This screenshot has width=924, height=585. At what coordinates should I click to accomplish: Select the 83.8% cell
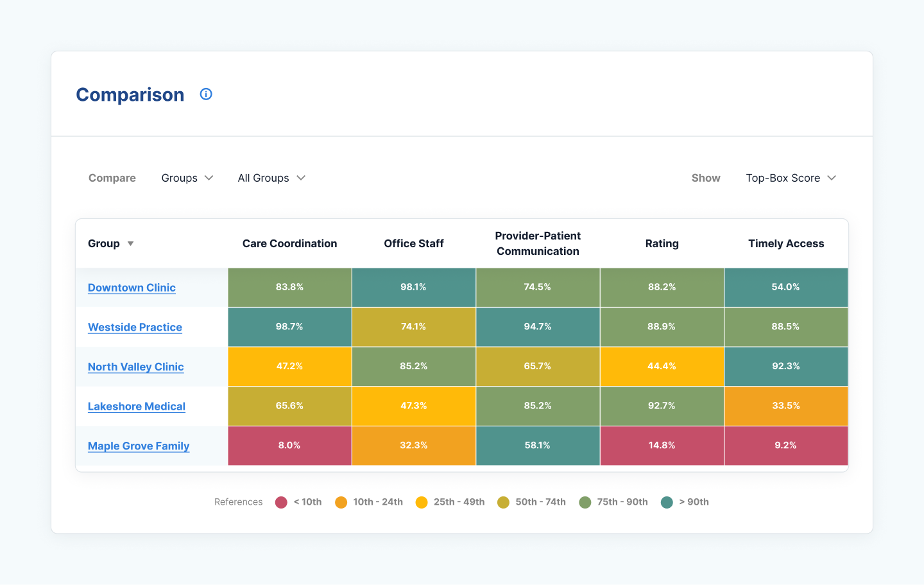290,287
